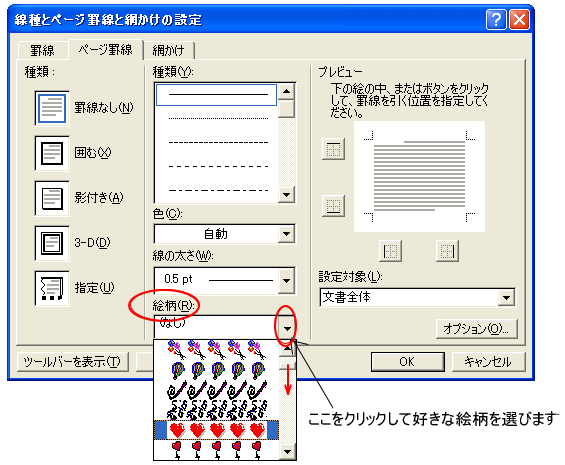
Task: Toggle the right border button in preview
Action: [447, 251]
